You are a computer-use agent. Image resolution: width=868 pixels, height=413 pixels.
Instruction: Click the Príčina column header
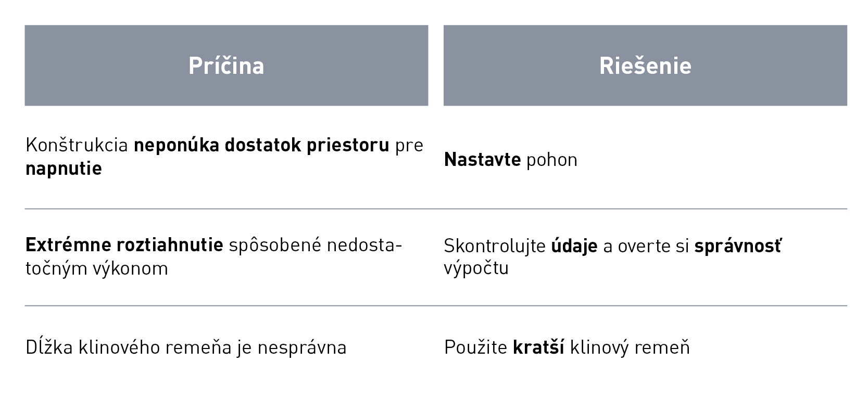pos(226,66)
